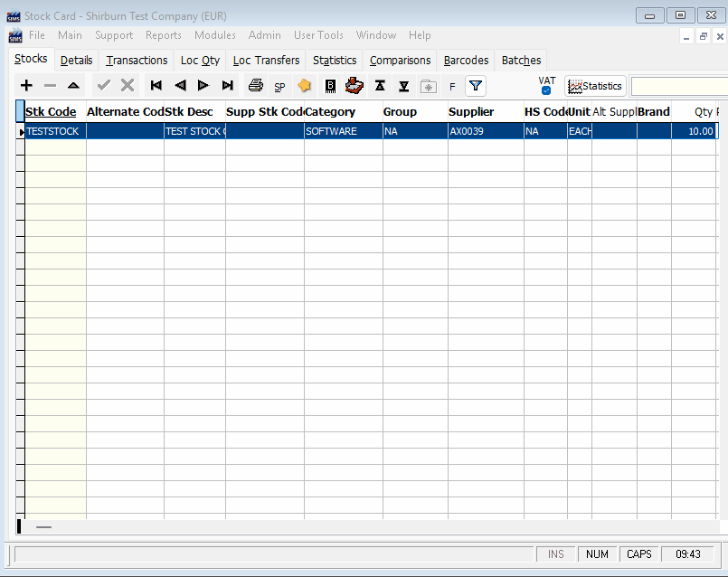Image resolution: width=728 pixels, height=577 pixels.
Task: Select the TESTSTOCK row cell
Action: click(54, 131)
